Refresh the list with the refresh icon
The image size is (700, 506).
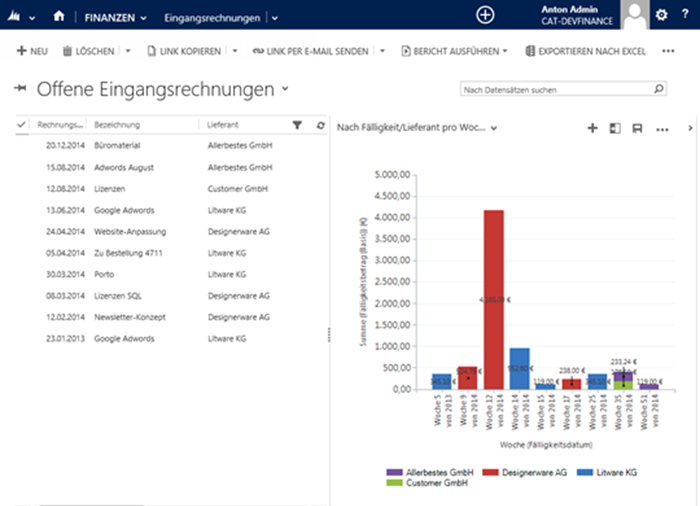click(x=320, y=125)
